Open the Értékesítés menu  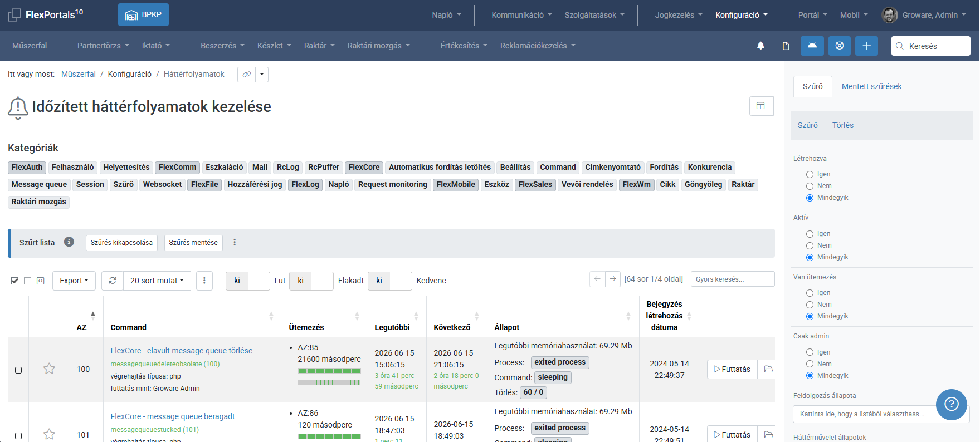(x=464, y=46)
